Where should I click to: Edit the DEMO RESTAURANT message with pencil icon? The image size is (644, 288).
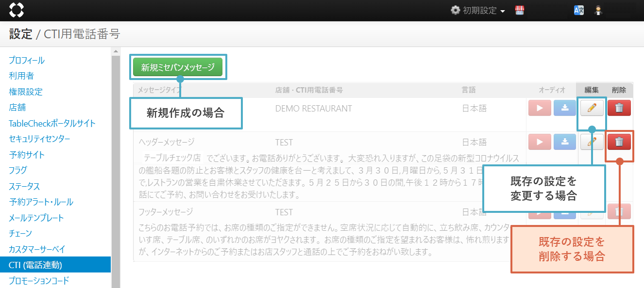tap(592, 108)
